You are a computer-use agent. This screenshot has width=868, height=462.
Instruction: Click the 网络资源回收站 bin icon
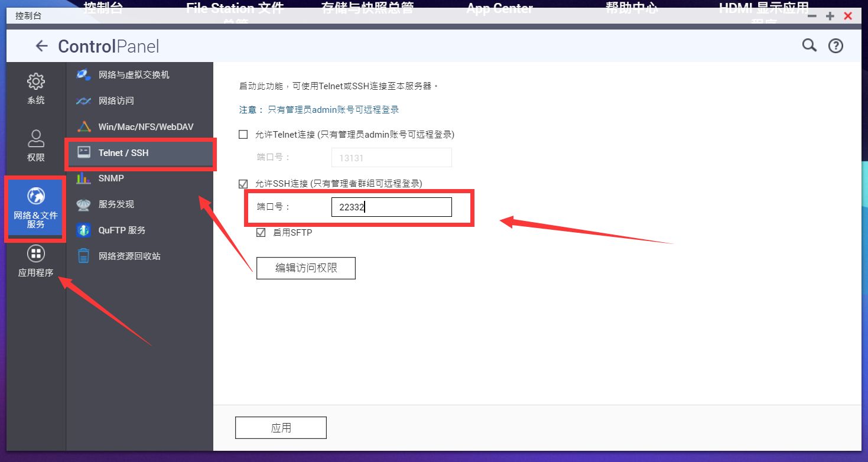tap(84, 256)
